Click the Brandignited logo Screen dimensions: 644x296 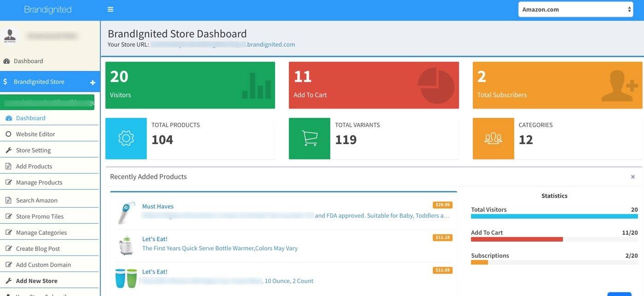(x=48, y=9)
